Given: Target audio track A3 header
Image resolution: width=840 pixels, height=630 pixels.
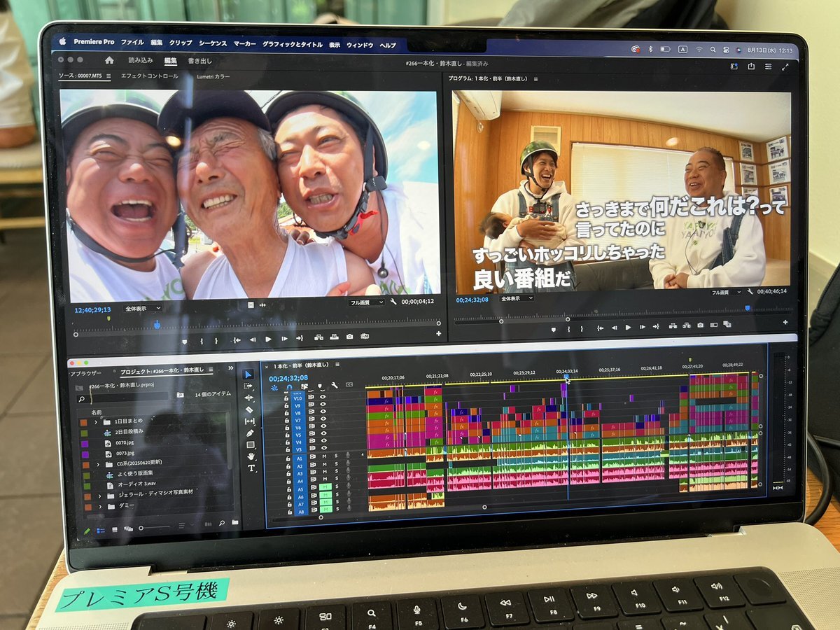Looking at the screenshot, I should tap(300, 474).
